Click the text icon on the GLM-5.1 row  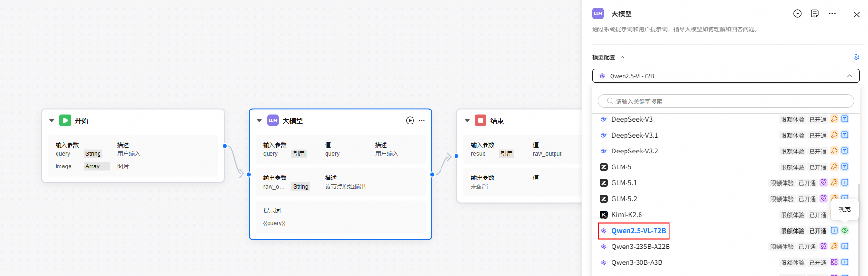pos(845,182)
